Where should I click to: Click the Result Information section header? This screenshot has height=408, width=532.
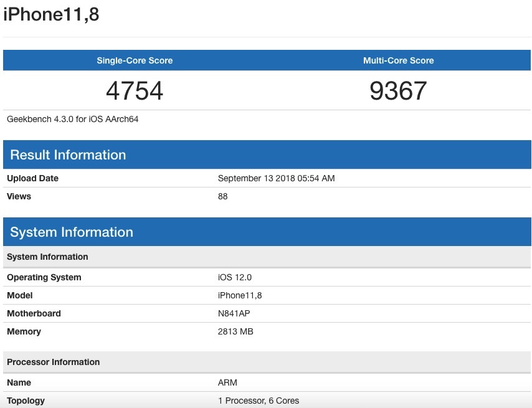[x=267, y=154]
